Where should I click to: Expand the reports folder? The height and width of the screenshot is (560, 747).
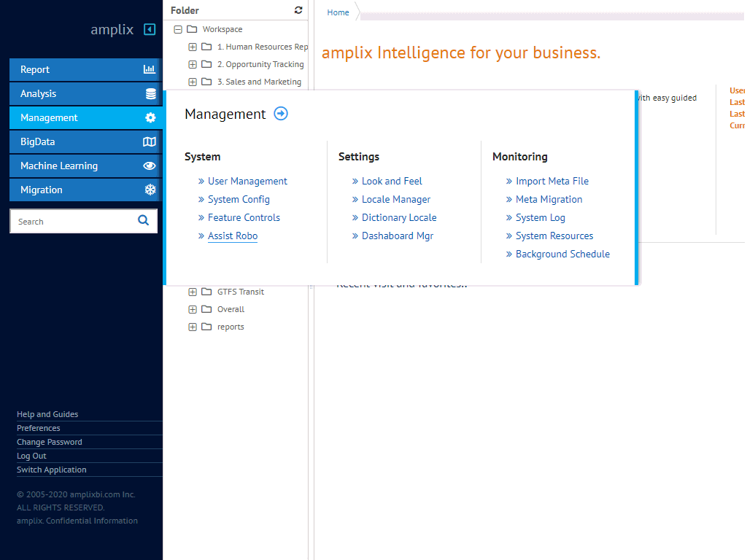tap(193, 327)
